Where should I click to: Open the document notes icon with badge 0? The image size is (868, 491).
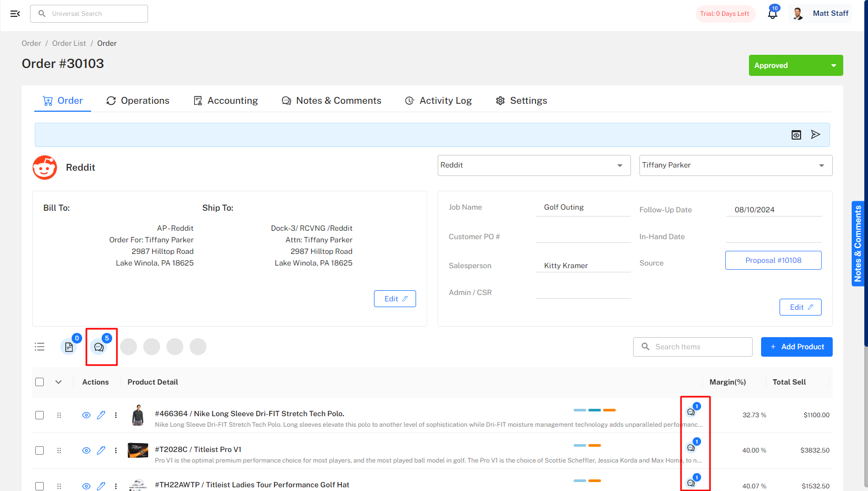point(69,347)
